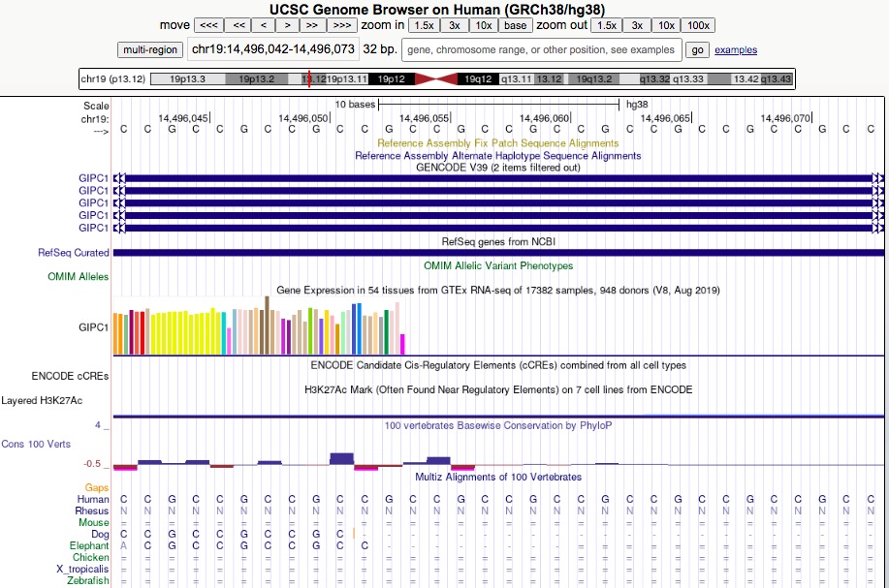
Task: Focus the gene or position search field
Action: pyautogui.click(x=541, y=49)
